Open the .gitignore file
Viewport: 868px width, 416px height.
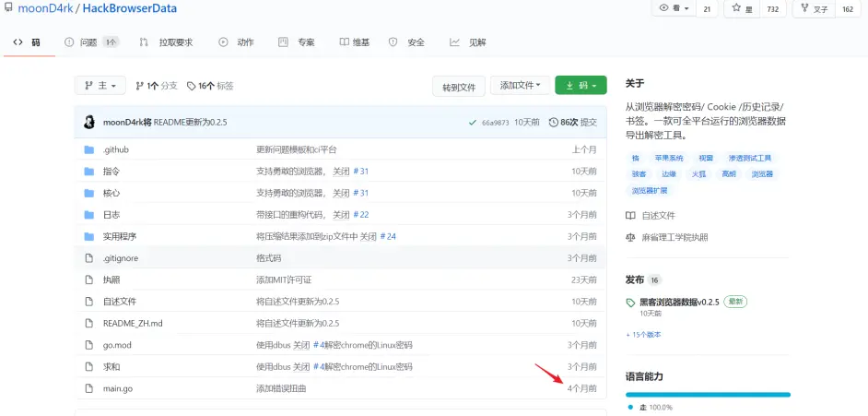point(121,258)
